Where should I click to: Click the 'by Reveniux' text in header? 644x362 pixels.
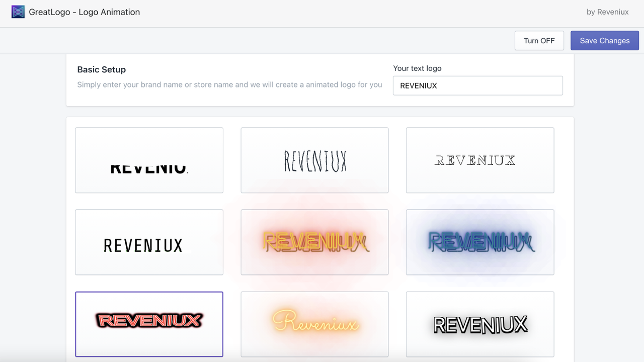607,12
